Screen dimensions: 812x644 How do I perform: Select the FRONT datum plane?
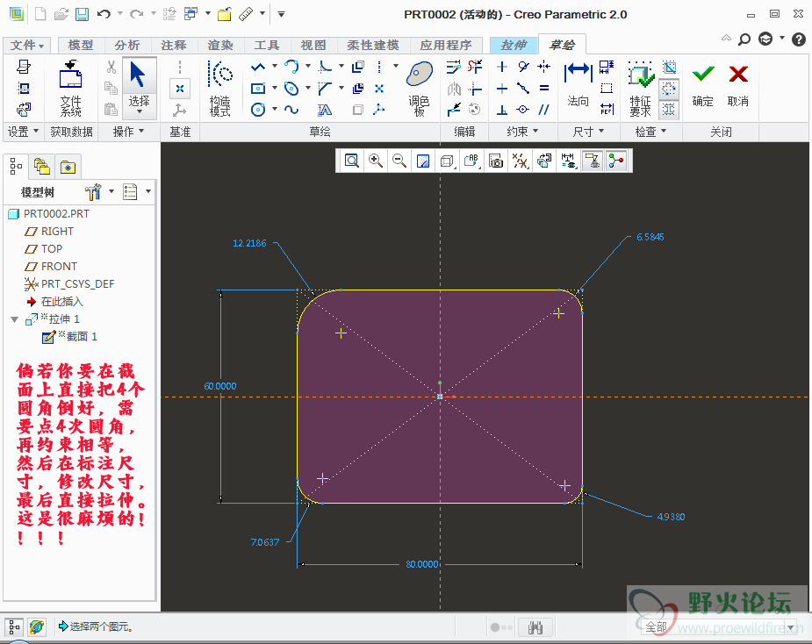click(52, 267)
